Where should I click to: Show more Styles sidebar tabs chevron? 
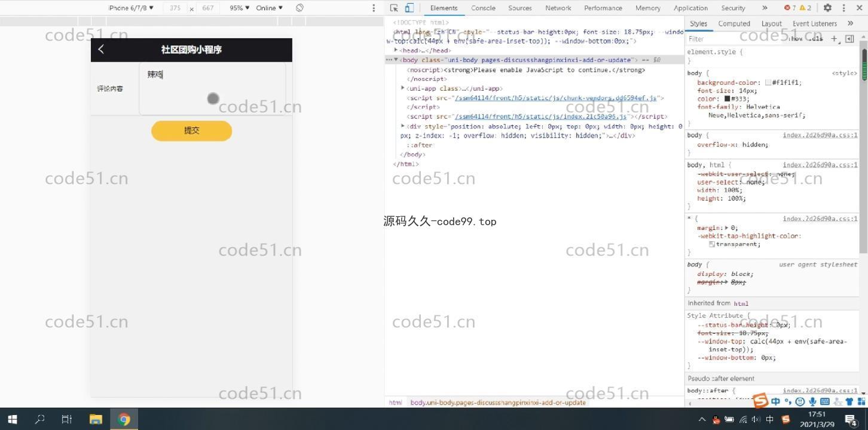point(850,23)
